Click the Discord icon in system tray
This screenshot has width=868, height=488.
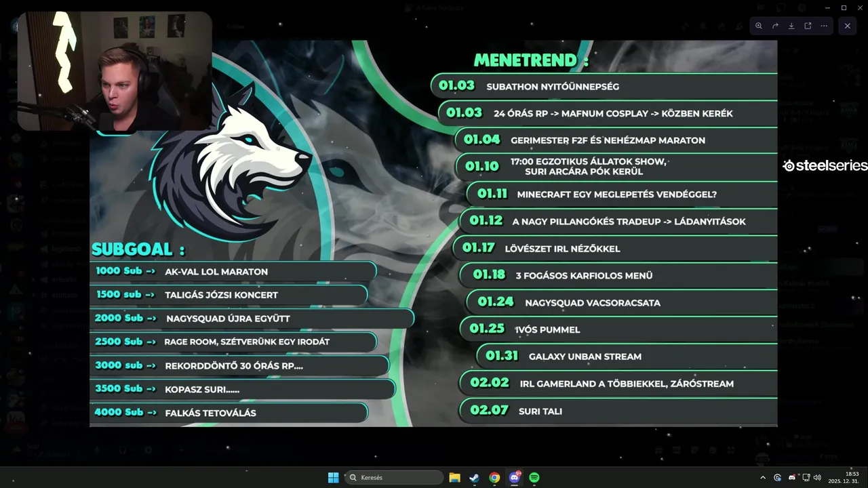[x=791, y=478]
